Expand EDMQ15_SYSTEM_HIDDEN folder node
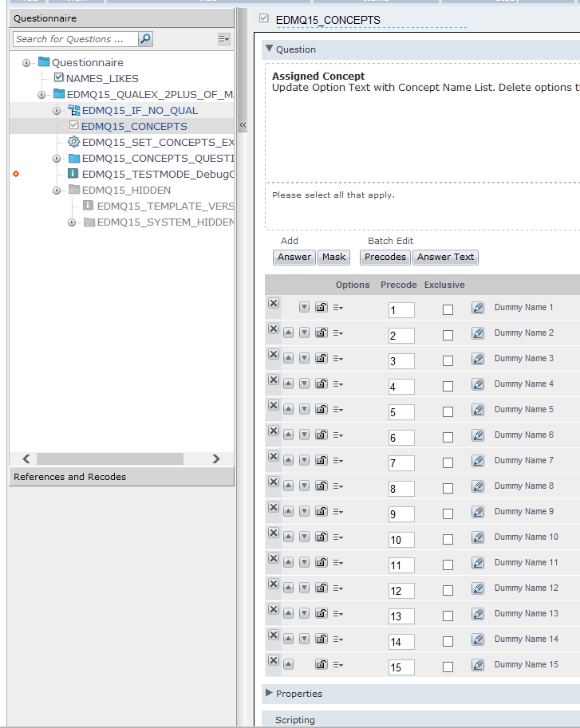Viewport: 580px width, 728px height. point(72,222)
